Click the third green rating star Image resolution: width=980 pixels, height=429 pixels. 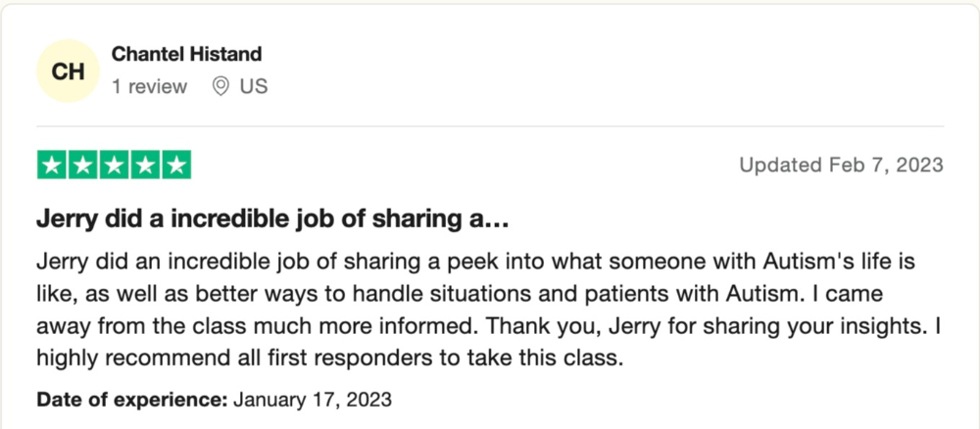[x=115, y=165]
